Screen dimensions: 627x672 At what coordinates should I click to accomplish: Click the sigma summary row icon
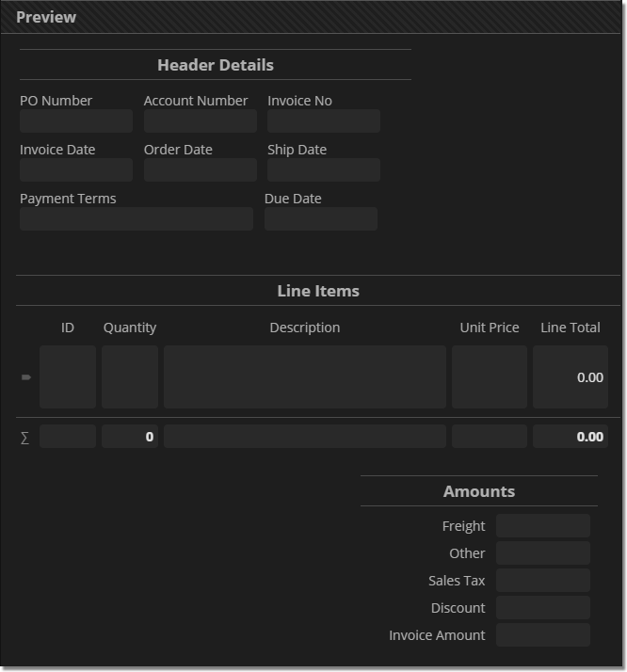(x=25, y=437)
